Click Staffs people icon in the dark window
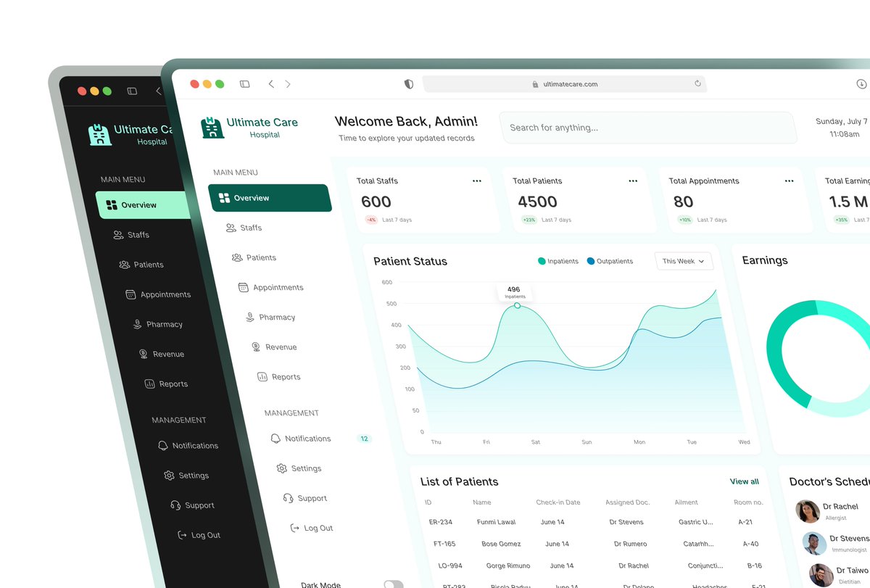This screenshot has height=588, width=870. point(118,235)
